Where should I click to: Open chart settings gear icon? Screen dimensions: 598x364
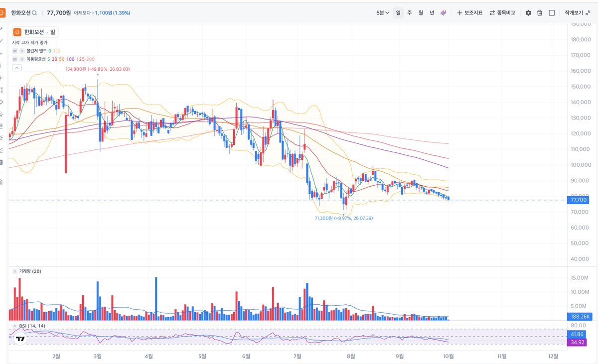(528, 12)
